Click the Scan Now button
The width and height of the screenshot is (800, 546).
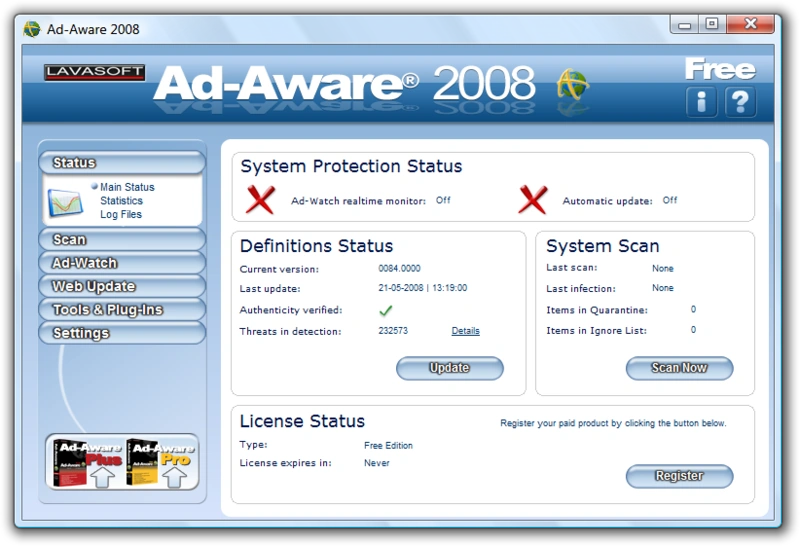(x=679, y=368)
